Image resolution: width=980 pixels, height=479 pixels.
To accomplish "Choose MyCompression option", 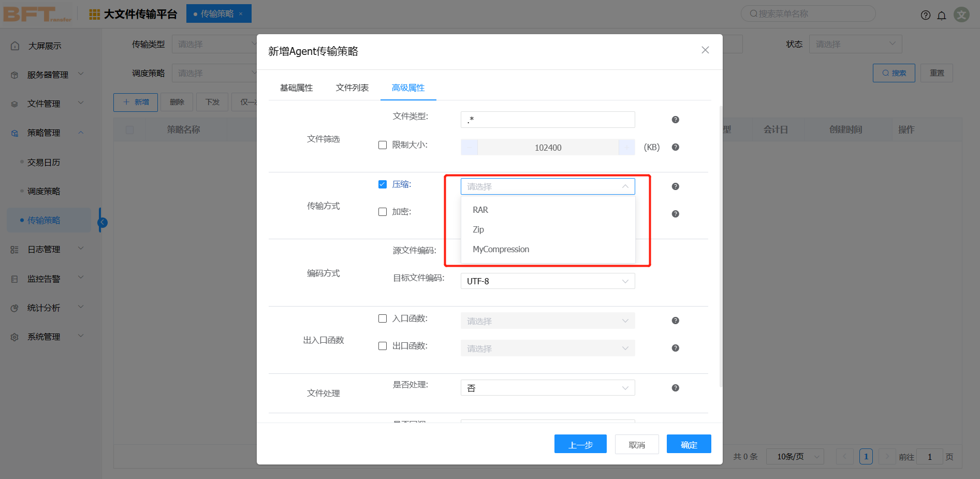I will pos(548,249).
